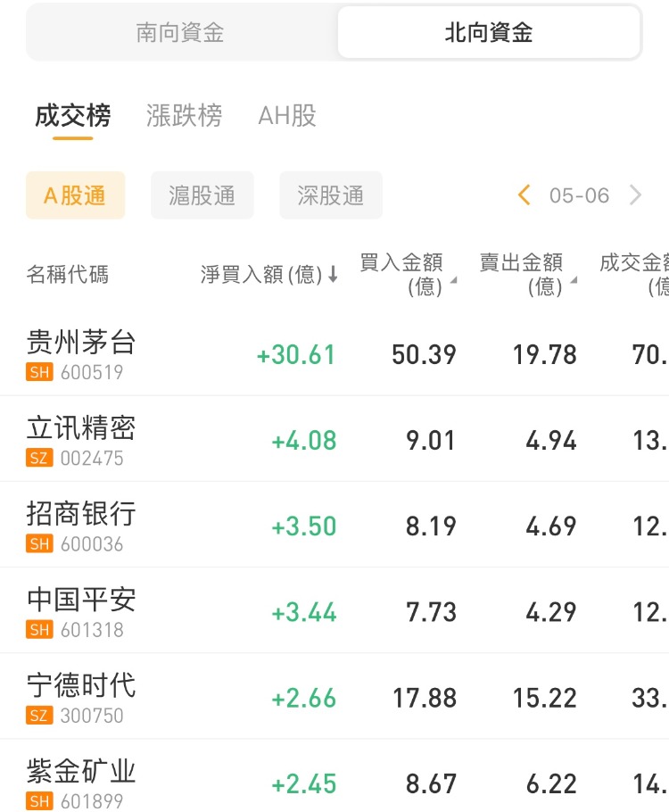Sort by 買入金額 column
669x812 pixels.
(401, 274)
